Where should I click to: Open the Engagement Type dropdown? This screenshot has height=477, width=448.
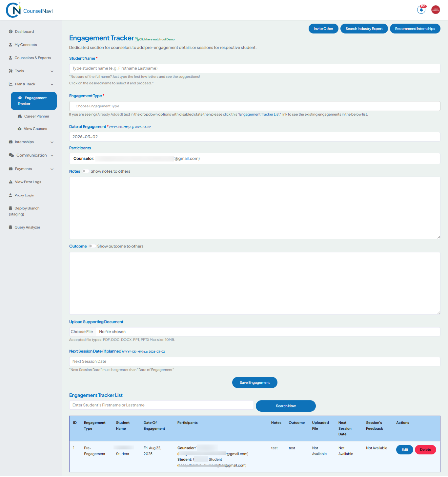(x=255, y=106)
